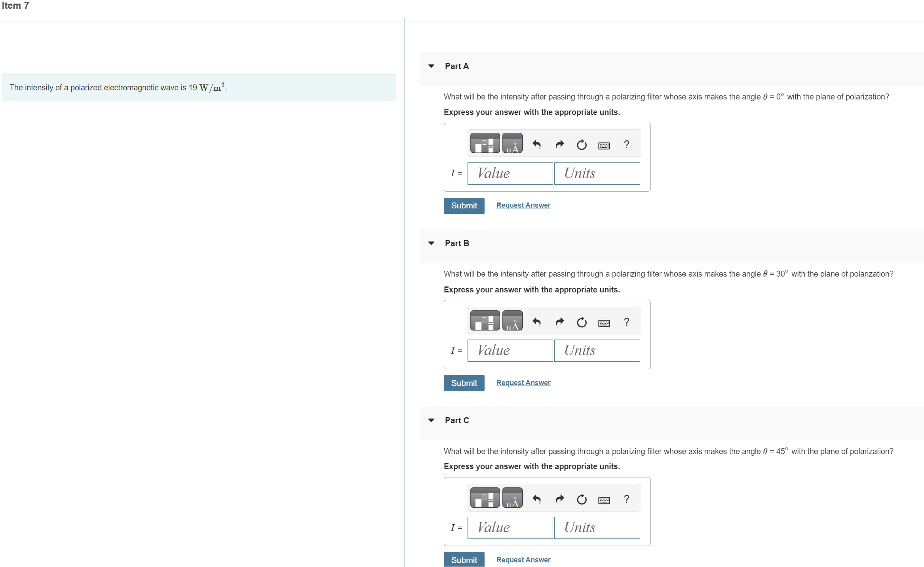
Task: Click the undo arrow in Part A toolbar
Action: [536, 145]
